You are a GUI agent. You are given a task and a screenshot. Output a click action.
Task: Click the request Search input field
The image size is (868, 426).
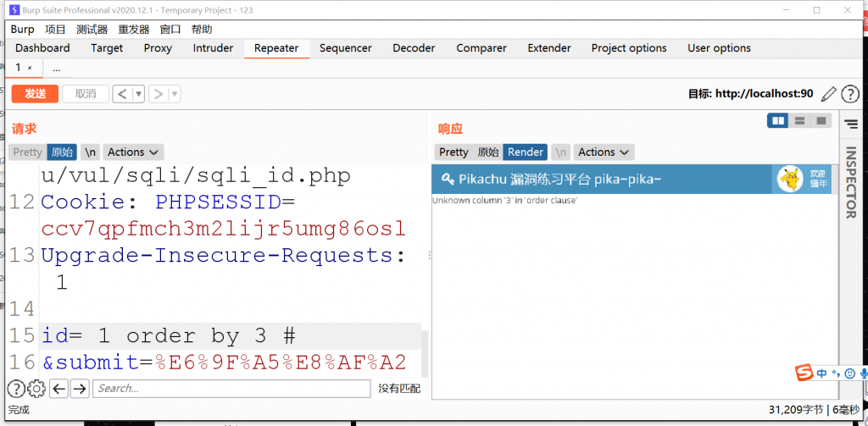click(x=231, y=389)
